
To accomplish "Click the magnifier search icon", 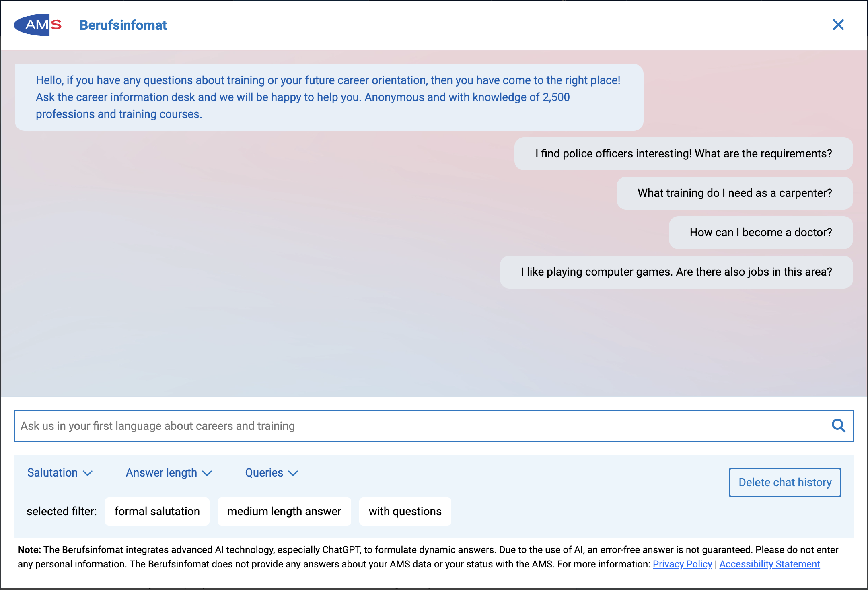I will tap(838, 425).
